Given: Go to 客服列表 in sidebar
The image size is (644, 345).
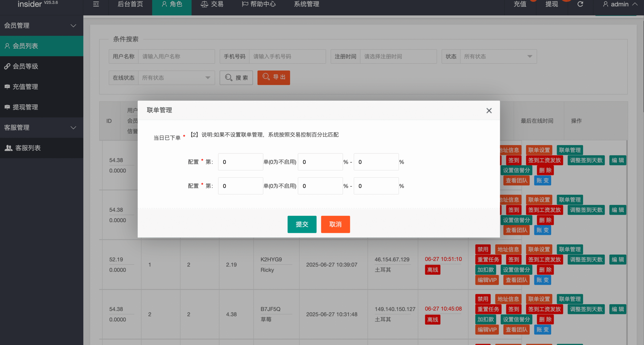Looking at the screenshot, I should (42, 148).
